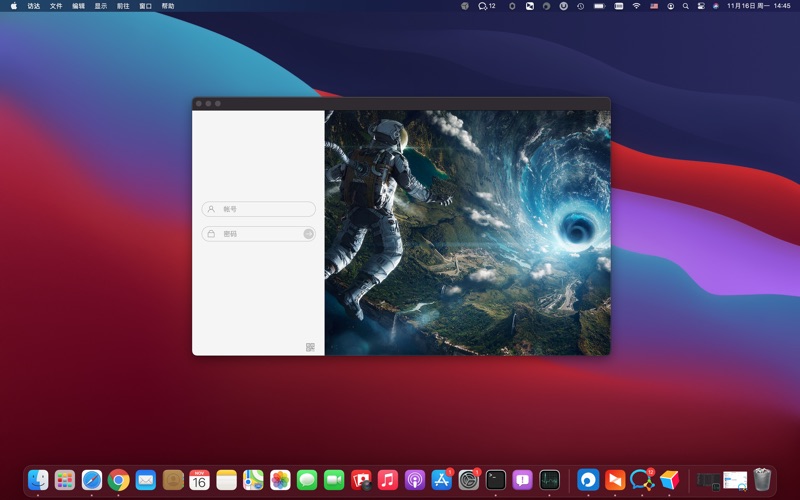
Task: Open the Photos app in Dock
Action: [280, 480]
